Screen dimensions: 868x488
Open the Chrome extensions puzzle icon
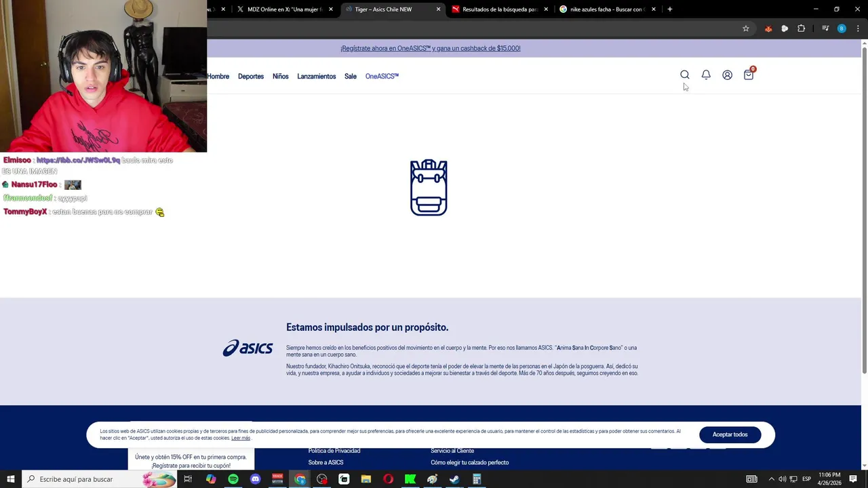click(802, 28)
